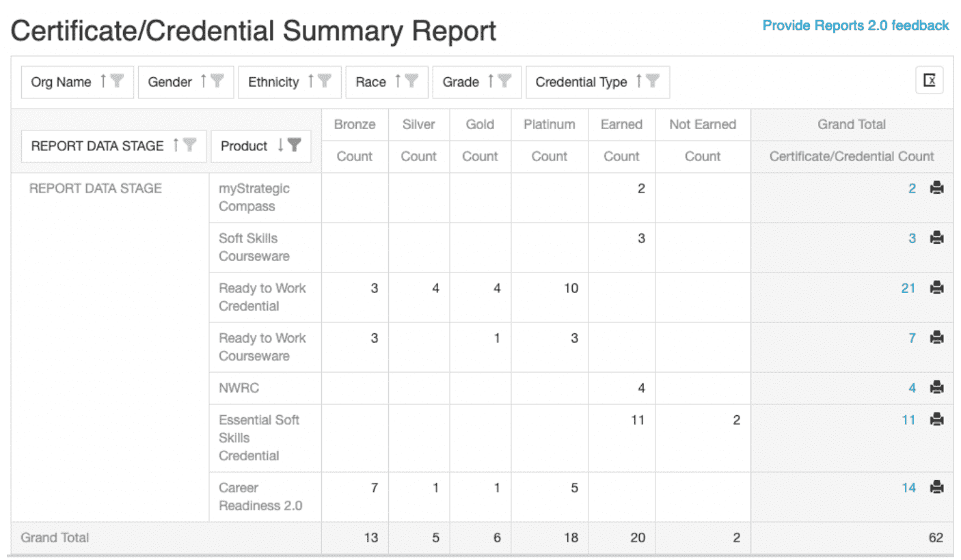Select the Not Earned column header
This screenshot has width=961, height=560.
coord(702,124)
